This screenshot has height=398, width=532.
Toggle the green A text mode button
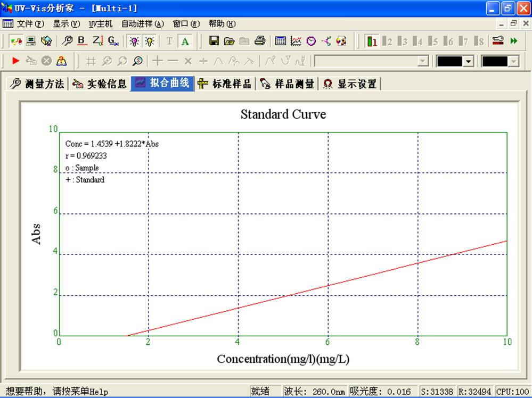click(x=185, y=41)
